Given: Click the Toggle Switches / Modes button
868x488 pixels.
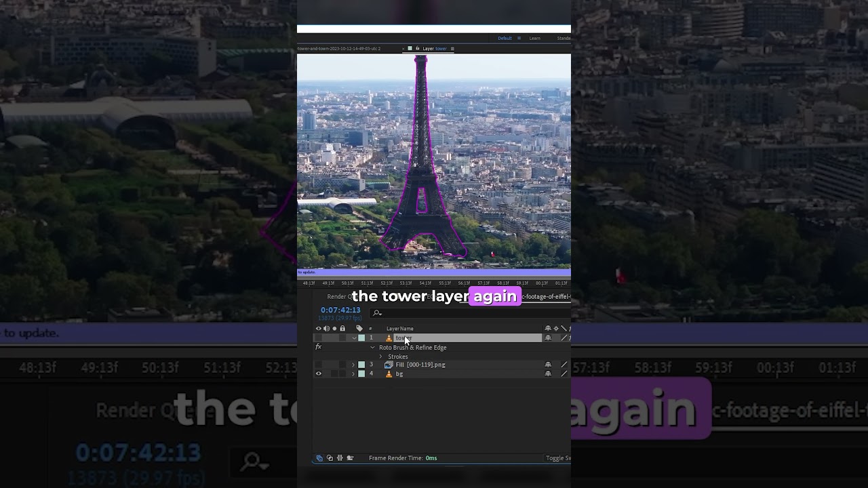Looking at the screenshot, I should tap(558, 458).
